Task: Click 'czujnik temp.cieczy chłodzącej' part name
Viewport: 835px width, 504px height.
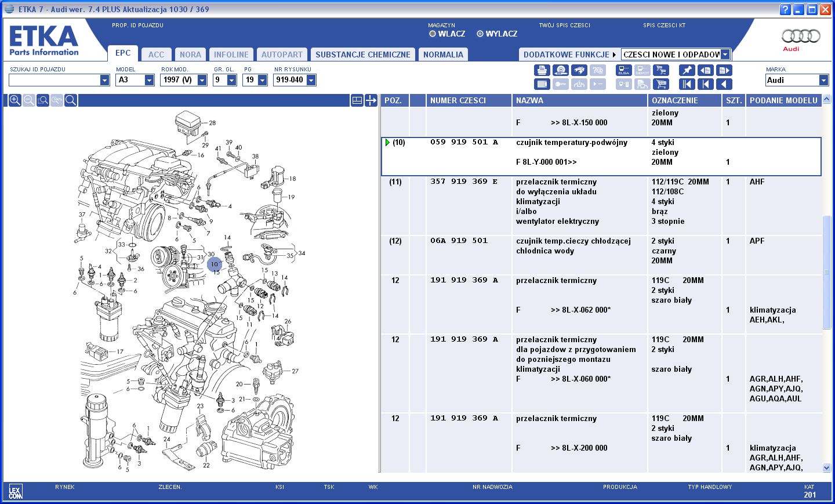Action: [x=573, y=241]
